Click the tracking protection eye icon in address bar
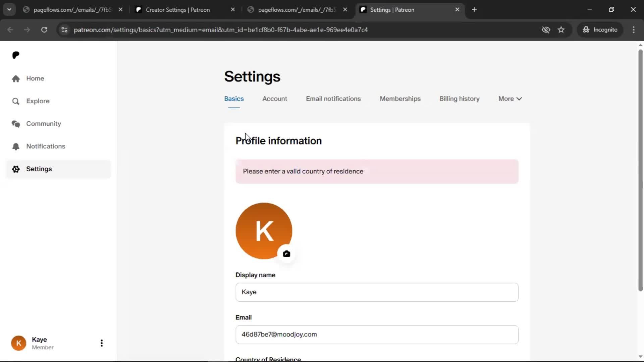This screenshot has width=644, height=362. tap(546, 29)
